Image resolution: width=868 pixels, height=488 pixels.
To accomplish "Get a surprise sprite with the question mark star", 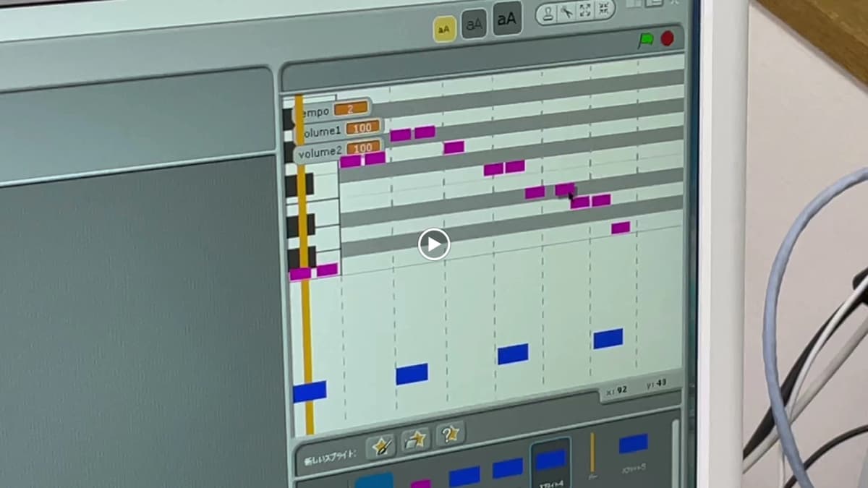I will pyautogui.click(x=449, y=433).
